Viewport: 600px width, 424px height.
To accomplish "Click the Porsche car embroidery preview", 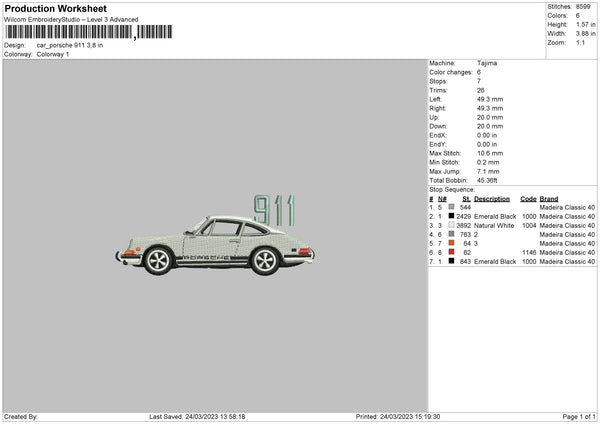I will (x=215, y=245).
